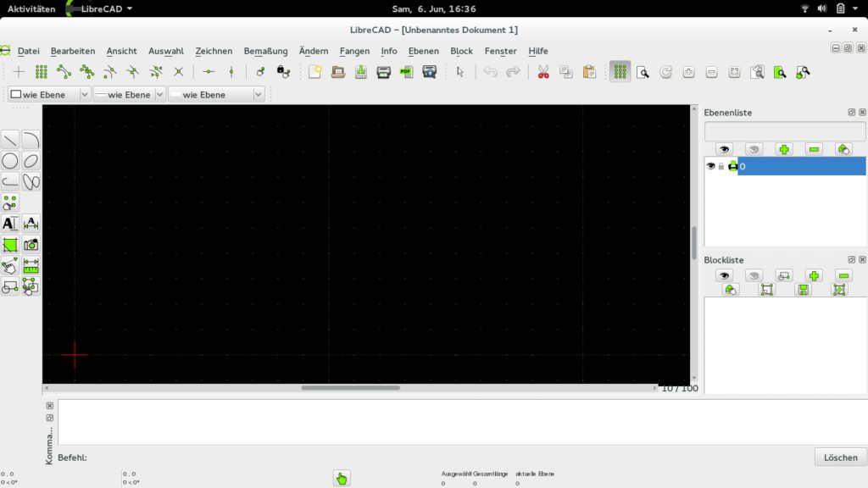
Task: Open the text tool (large A icon)
Action: (10, 224)
